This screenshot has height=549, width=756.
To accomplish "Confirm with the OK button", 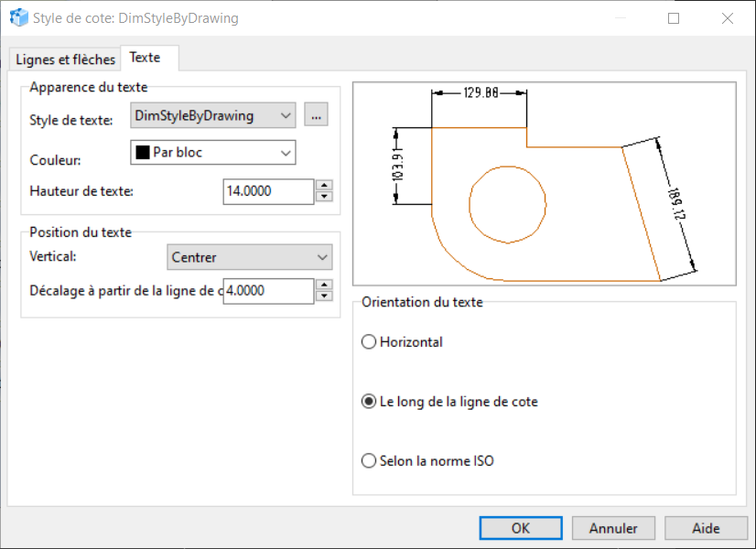I will pos(520,528).
